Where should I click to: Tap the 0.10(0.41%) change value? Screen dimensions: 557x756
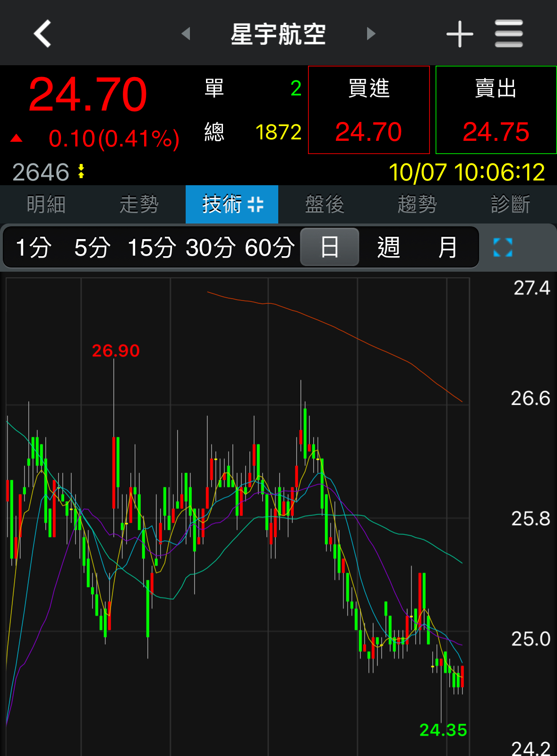pyautogui.click(x=114, y=139)
